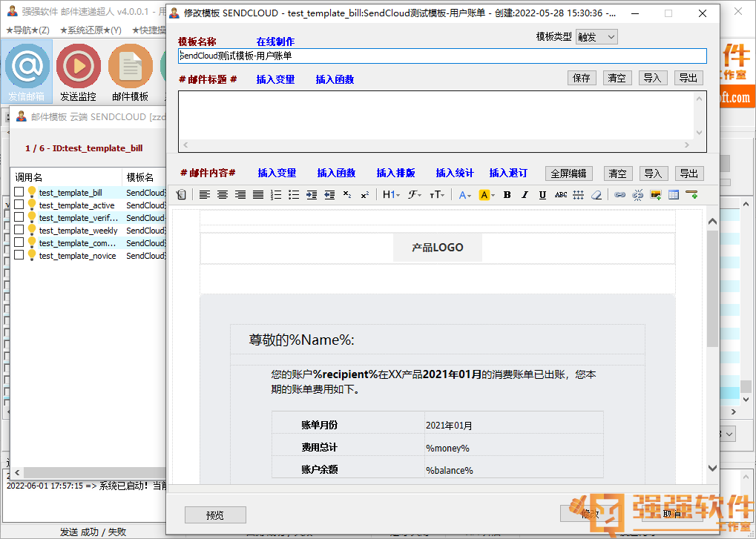
Task: Align text left in editor toolbar
Action: point(205,194)
